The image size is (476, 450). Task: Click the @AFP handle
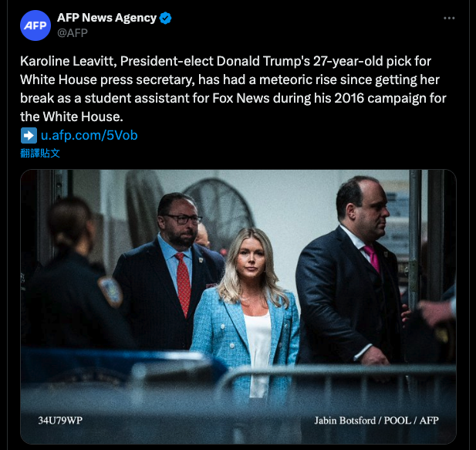coord(73,32)
